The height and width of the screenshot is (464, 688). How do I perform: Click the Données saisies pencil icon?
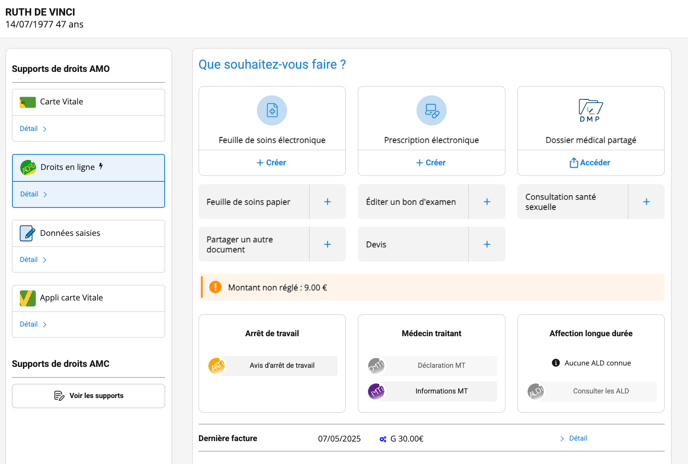click(27, 233)
